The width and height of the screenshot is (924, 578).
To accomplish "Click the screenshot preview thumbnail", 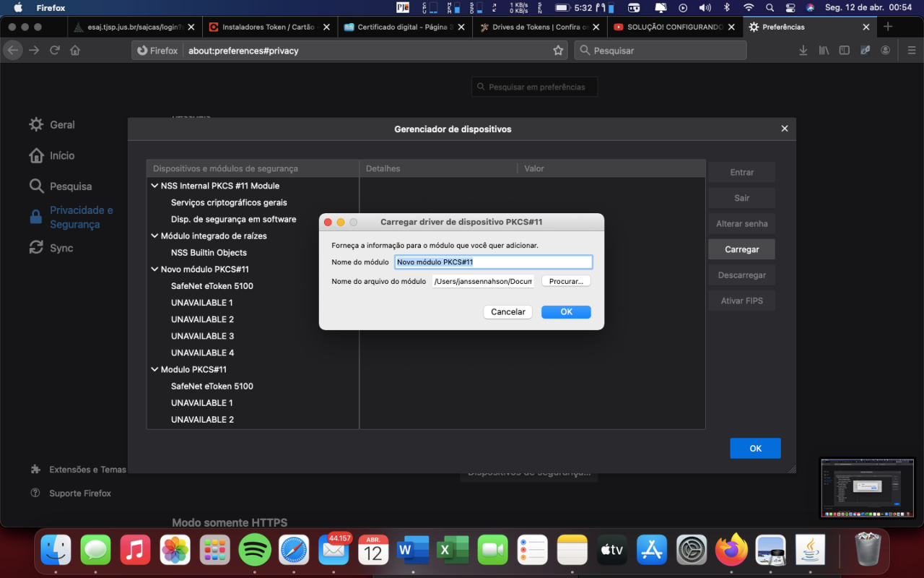I will tap(868, 488).
